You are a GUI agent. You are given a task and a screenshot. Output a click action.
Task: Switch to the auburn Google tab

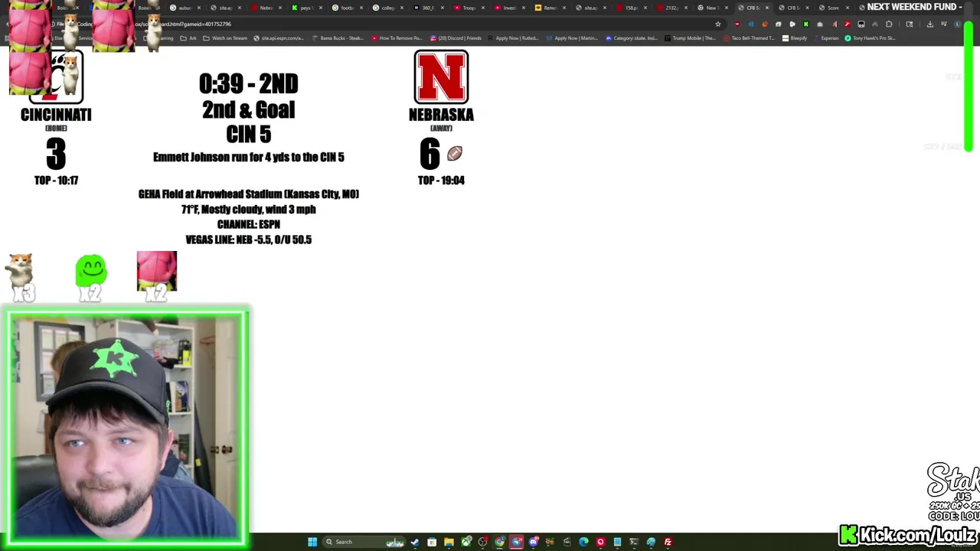pyautogui.click(x=183, y=8)
